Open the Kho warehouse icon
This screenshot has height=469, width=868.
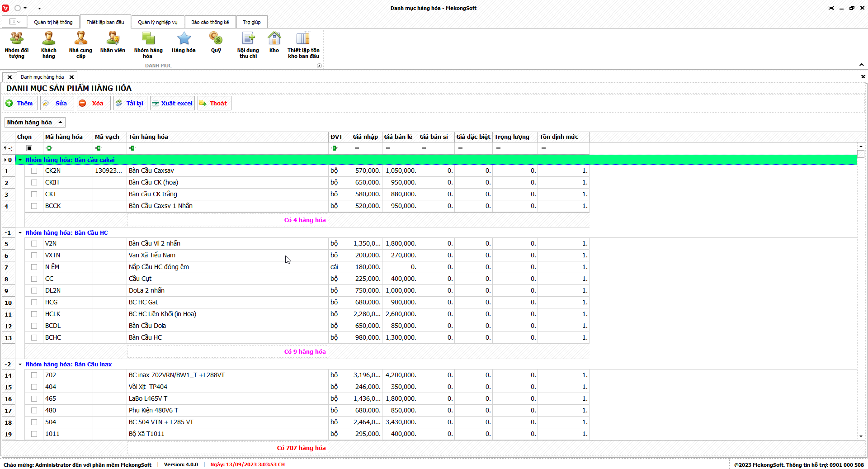pos(274,43)
